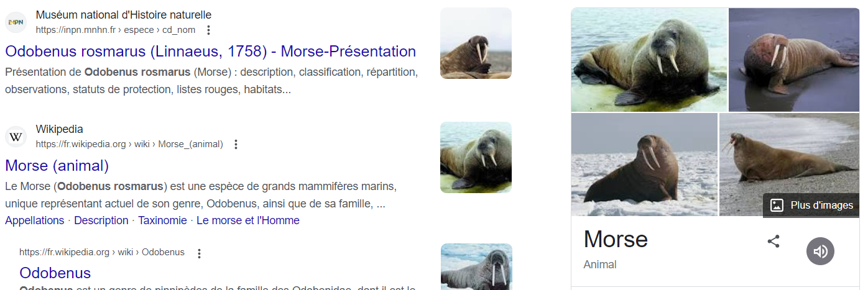View the top-left walrus image in the panel
The width and height of the screenshot is (868, 290).
pos(649,60)
